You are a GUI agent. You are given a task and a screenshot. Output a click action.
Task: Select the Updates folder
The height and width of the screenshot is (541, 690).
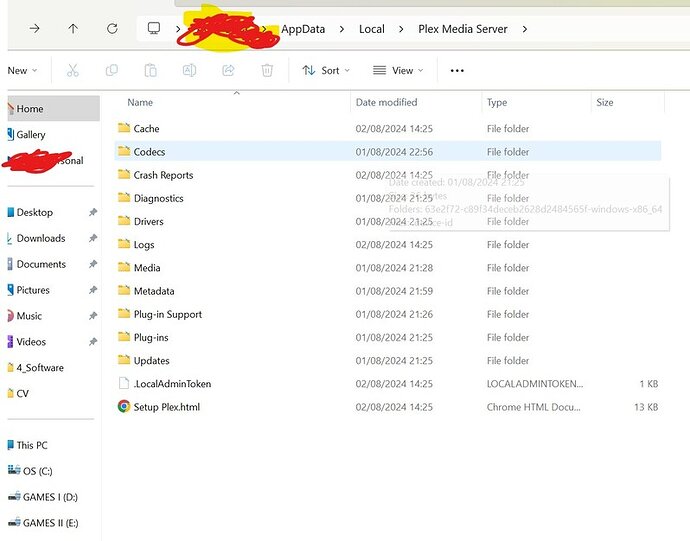pos(388,361)
